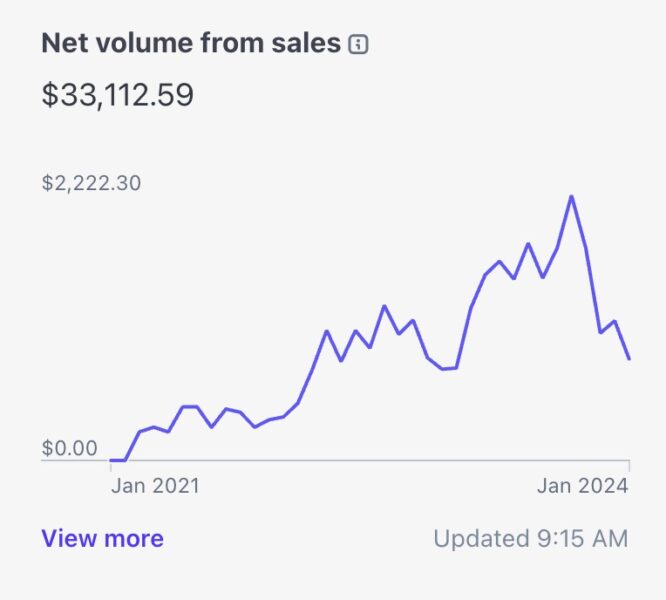Image resolution: width=666 pixels, height=600 pixels.
Task: Select the $33,112.59 total amount
Action: click(x=118, y=95)
